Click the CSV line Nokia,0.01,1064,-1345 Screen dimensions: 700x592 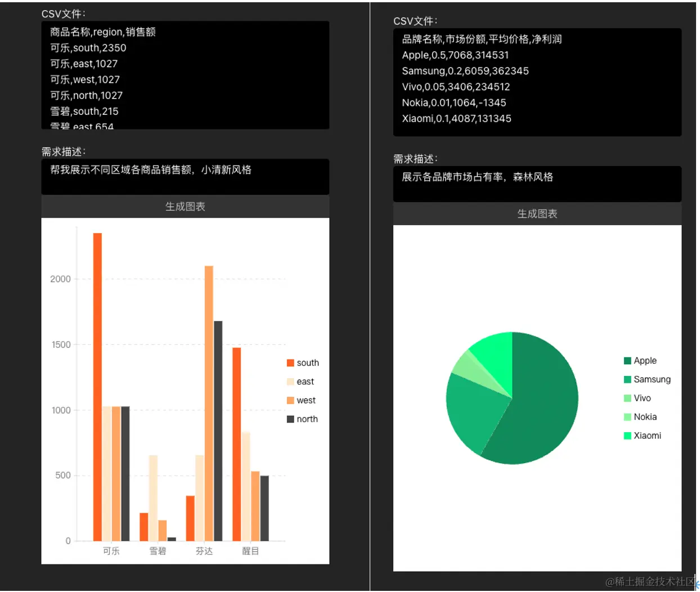click(x=454, y=102)
